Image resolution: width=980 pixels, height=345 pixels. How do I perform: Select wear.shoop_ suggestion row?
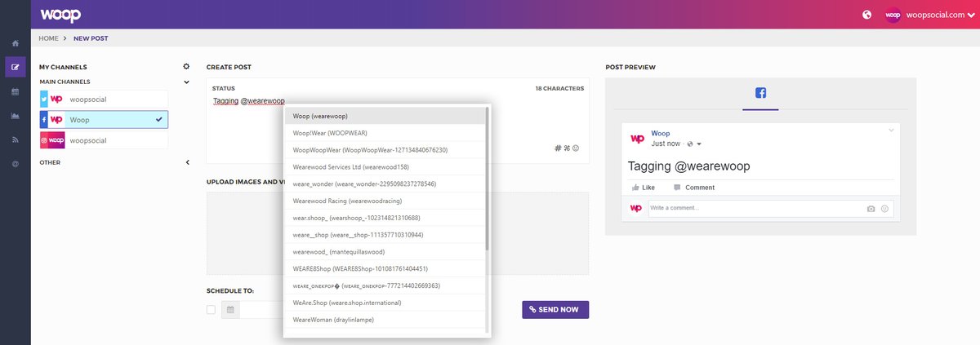385,218
